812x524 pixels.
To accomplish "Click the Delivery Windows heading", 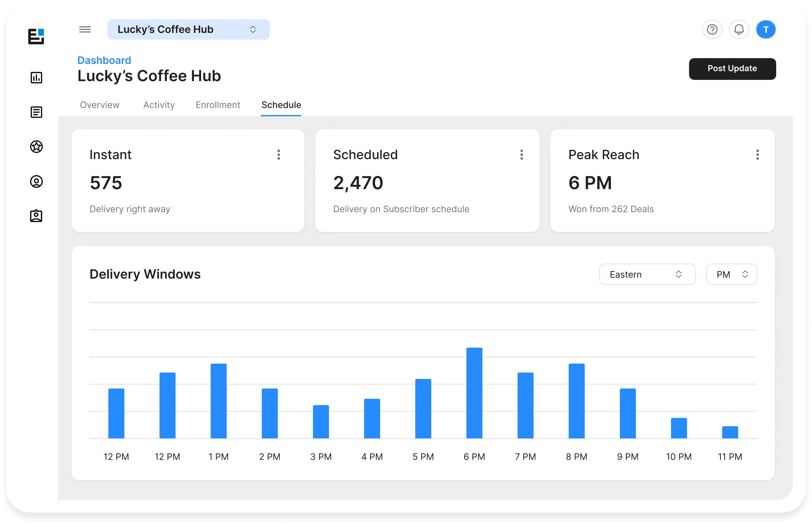I will (x=145, y=274).
